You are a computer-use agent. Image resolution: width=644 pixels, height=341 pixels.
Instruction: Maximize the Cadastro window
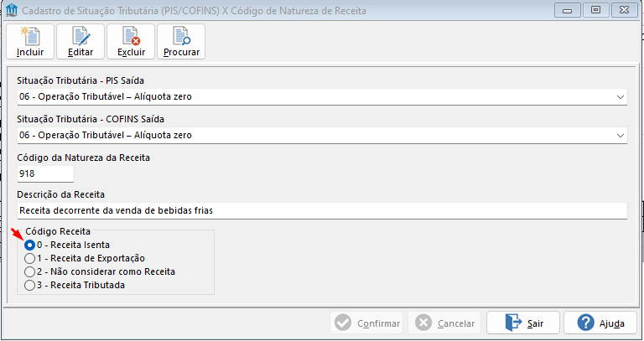point(595,9)
